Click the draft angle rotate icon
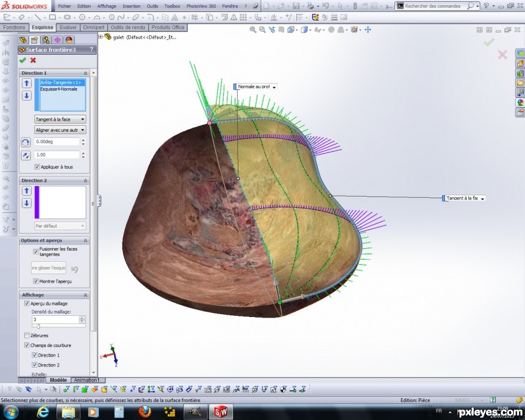The width and height of the screenshot is (525, 420). click(x=26, y=142)
